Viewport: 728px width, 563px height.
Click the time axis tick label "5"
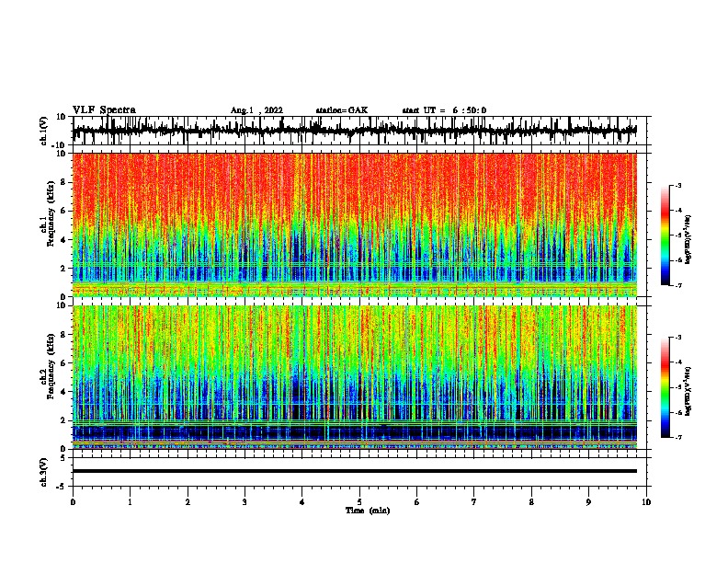coord(359,502)
